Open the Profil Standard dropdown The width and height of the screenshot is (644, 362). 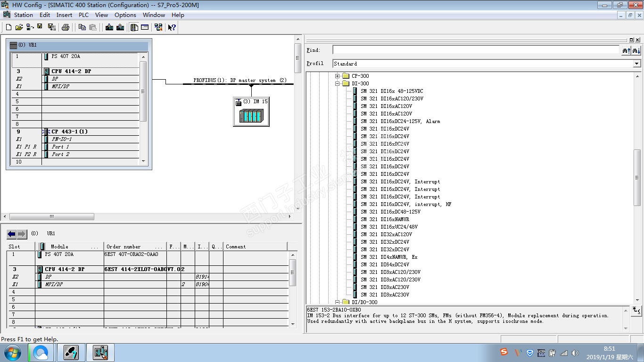click(x=636, y=64)
